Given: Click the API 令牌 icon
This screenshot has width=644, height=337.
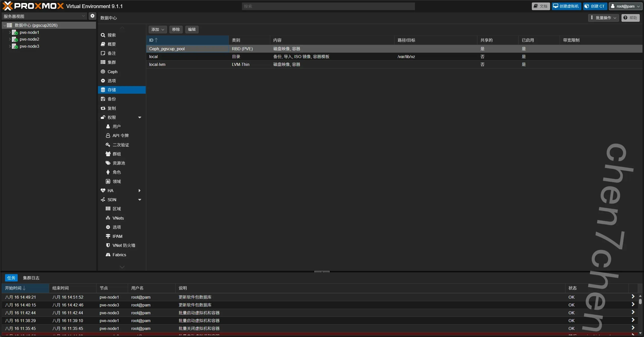Looking at the screenshot, I should pyautogui.click(x=108, y=136).
